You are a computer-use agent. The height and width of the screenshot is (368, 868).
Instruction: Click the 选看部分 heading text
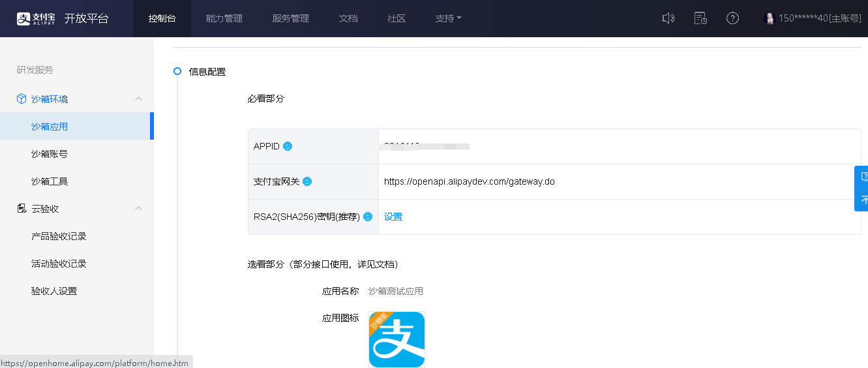click(323, 264)
